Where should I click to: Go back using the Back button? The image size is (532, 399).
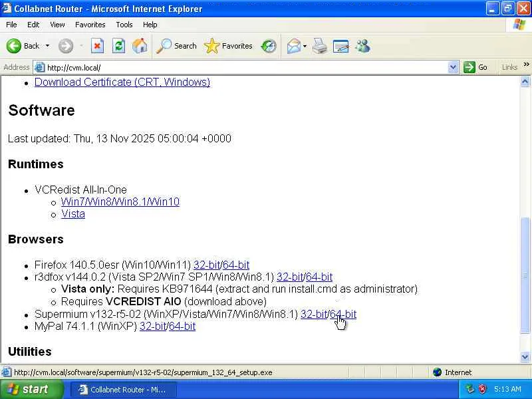click(x=23, y=46)
